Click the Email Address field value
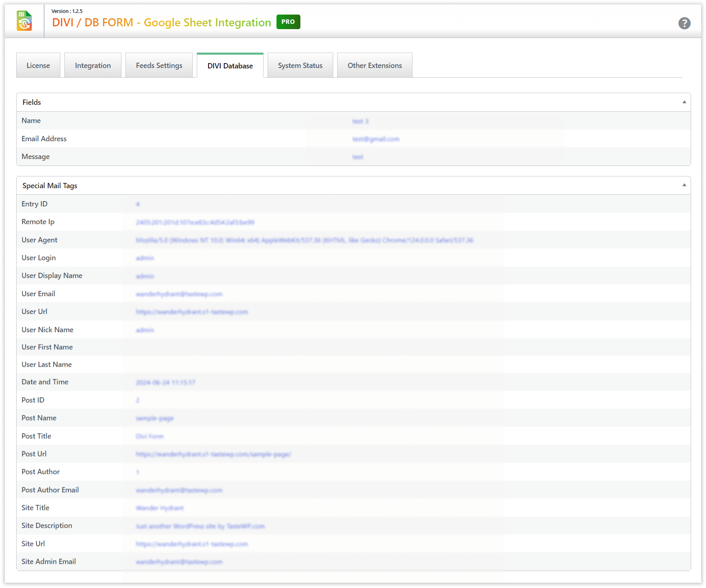The height and width of the screenshot is (588, 706). (x=376, y=139)
